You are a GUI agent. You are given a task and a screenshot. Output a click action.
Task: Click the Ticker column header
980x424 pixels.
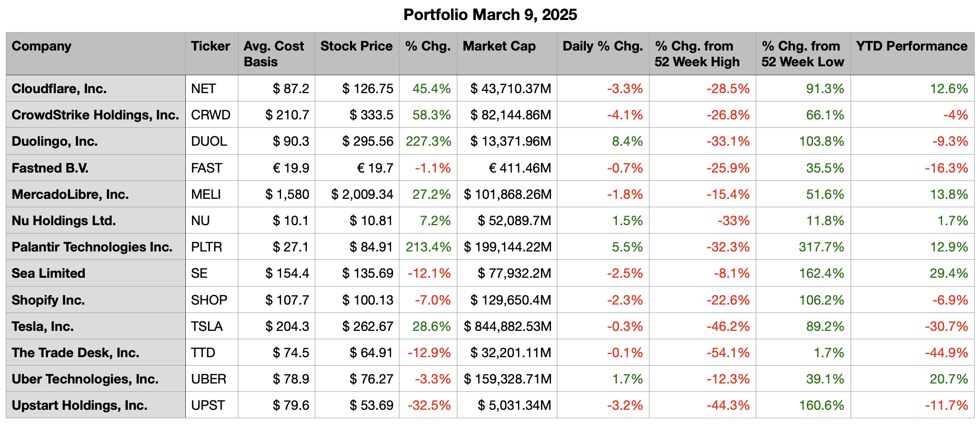pyautogui.click(x=211, y=46)
